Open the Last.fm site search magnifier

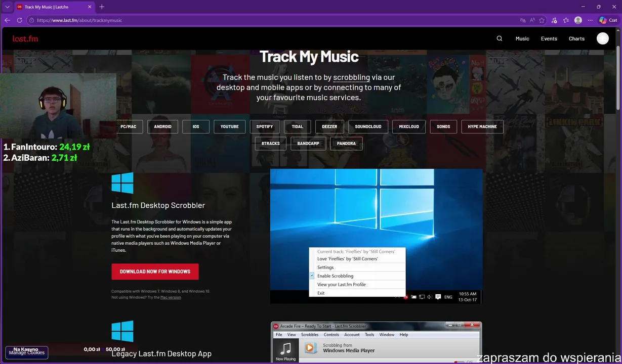point(500,38)
